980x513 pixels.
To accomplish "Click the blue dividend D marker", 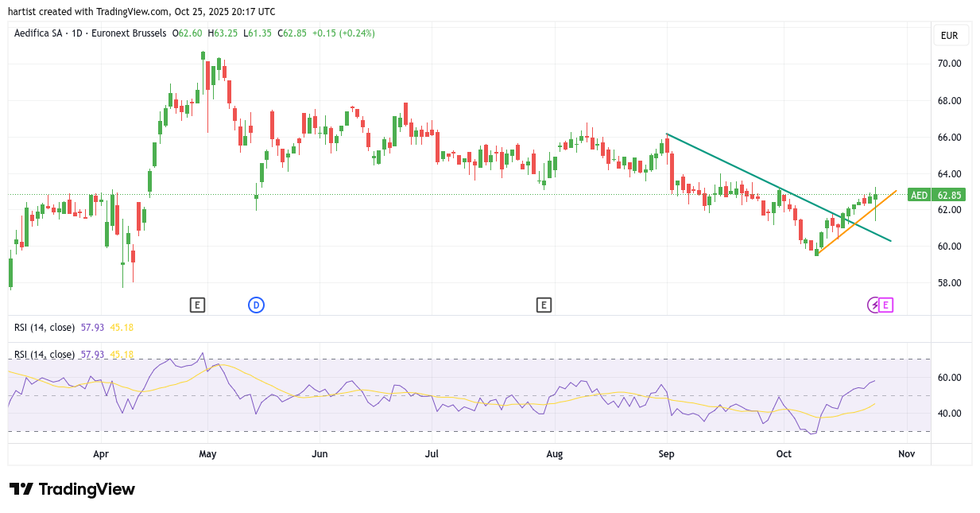I will [256, 305].
